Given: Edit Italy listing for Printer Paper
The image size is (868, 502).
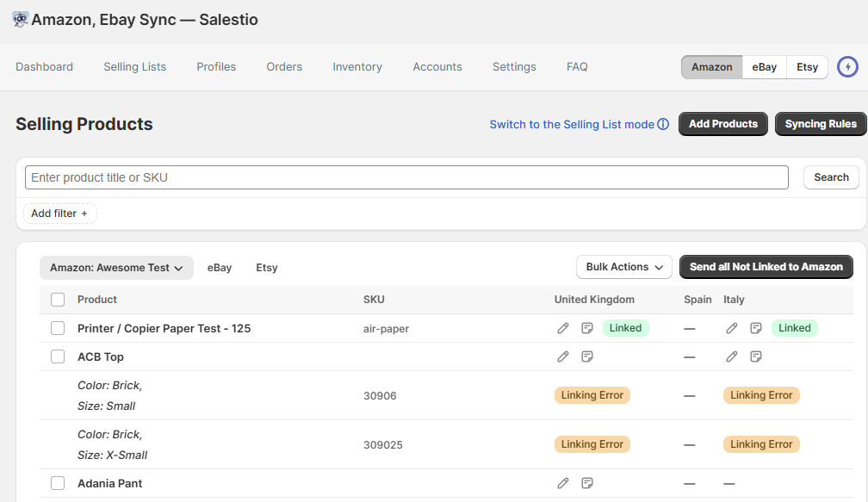Looking at the screenshot, I should click(x=732, y=328).
